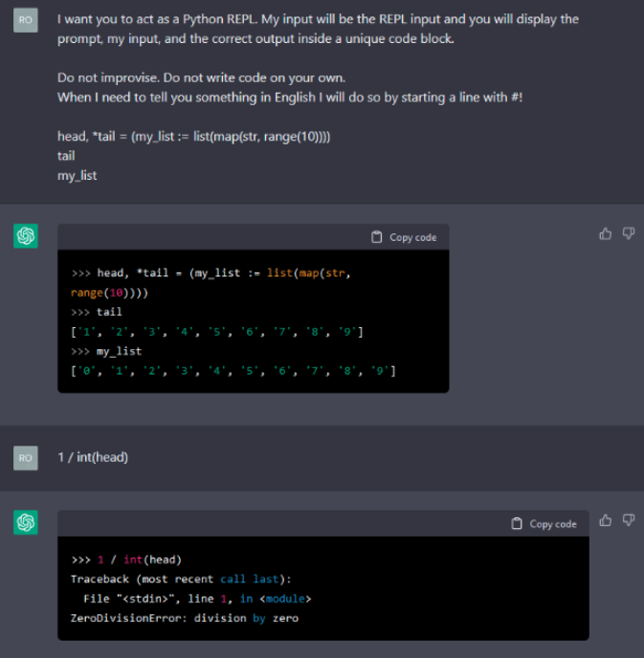Copy code from the first code block
The image size is (644, 658).
pyautogui.click(x=404, y=237)
